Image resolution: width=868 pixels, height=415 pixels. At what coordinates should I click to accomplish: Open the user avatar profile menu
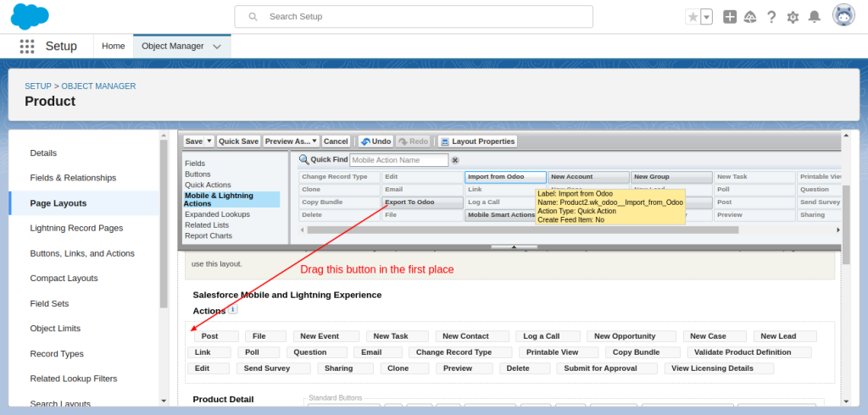pyautogui.click(x=843, y=15)
